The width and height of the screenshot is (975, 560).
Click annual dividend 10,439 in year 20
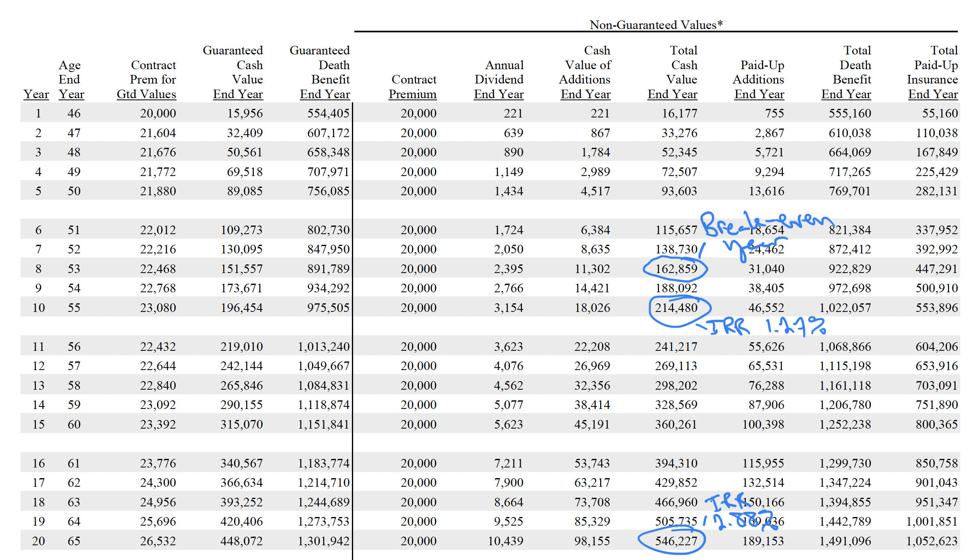coord(506,541)
